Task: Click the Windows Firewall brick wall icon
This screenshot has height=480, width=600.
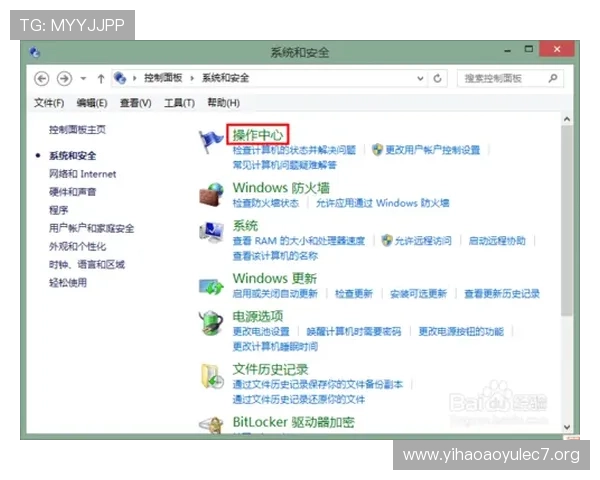Action: click(211, 194)
